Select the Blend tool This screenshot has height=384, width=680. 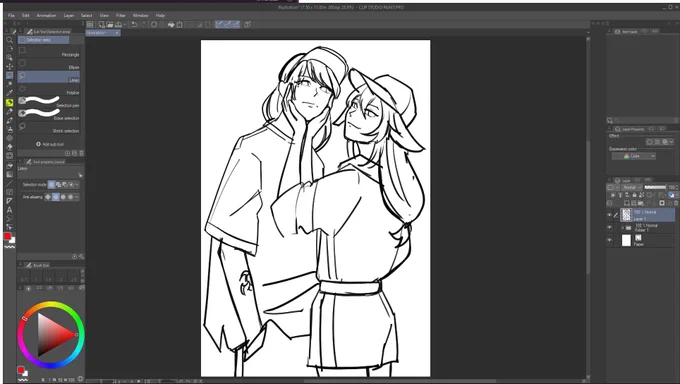[10, 156]
